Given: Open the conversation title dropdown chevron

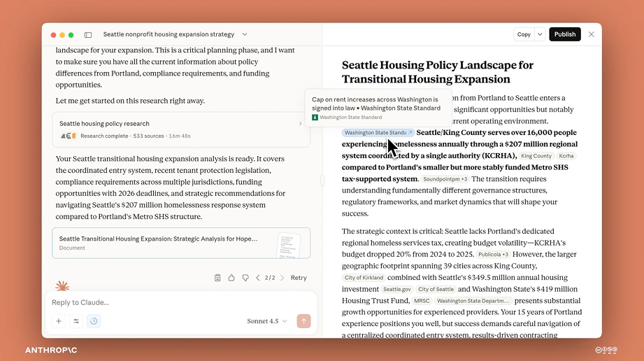Looking at the screenshot, I should (x=245, y=34).
